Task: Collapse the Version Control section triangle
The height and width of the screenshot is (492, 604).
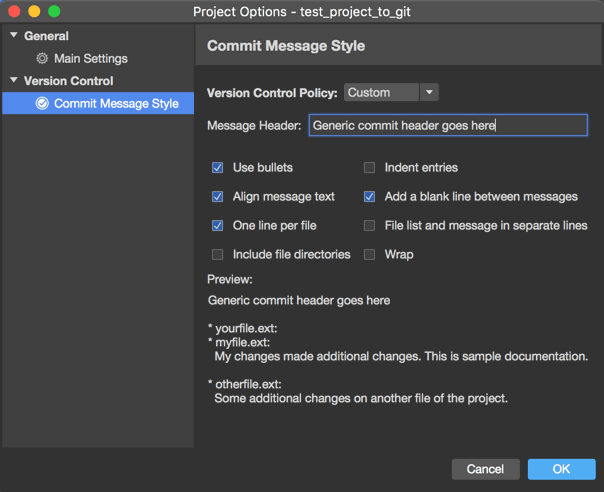Action: pos(14,80)
